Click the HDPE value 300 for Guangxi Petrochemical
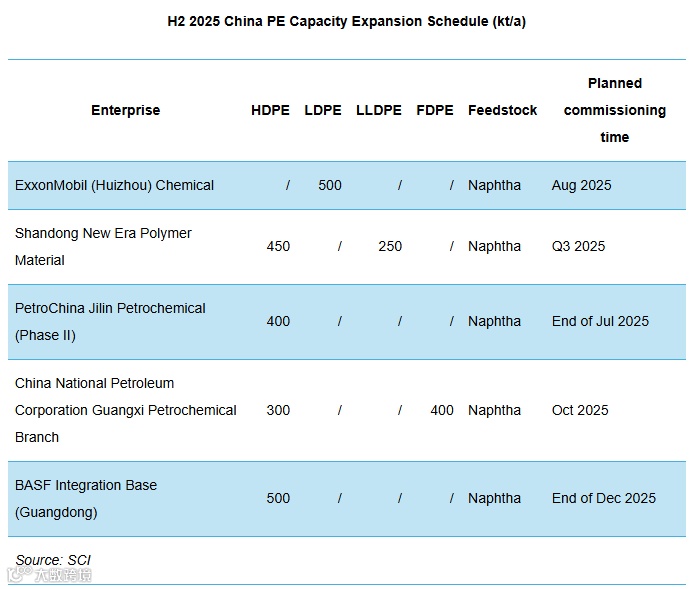The height and width of the screenshot is (589, 693). [x=278, y=410]
